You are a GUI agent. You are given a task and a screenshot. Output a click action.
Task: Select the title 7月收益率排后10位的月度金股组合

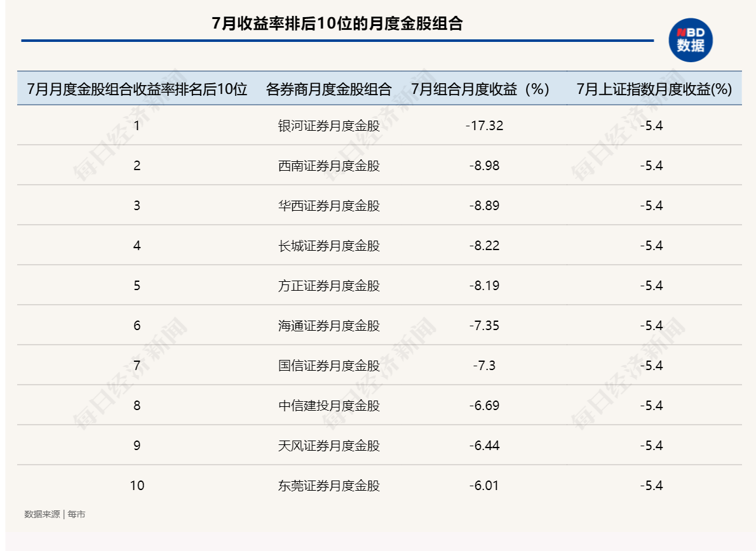tap(337, 23)
